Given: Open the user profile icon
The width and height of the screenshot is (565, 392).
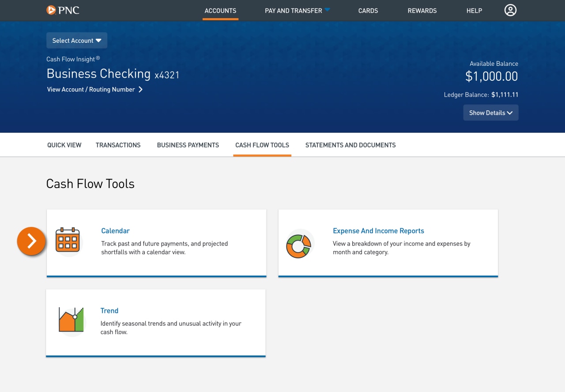Looking at the screenshot, I should click(510, 10).
